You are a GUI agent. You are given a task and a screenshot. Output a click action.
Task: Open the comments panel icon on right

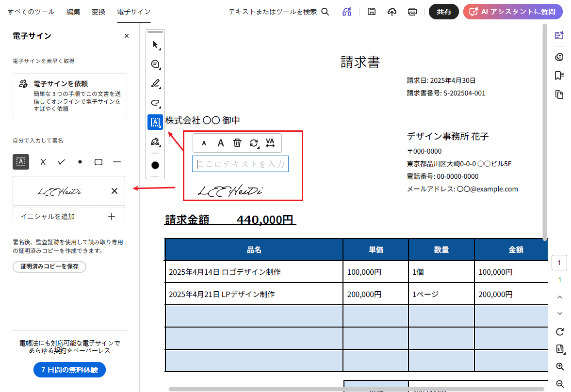point(559,57)
